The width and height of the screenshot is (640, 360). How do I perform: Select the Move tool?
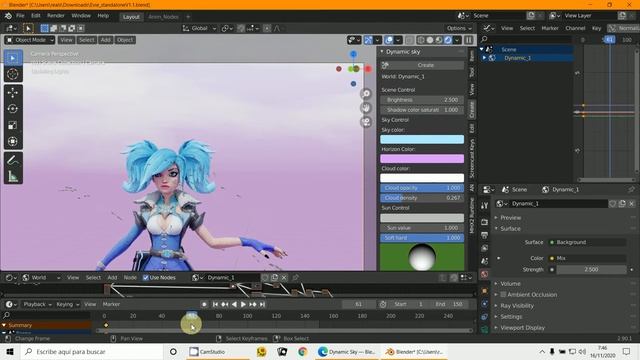tap(13, 93)
